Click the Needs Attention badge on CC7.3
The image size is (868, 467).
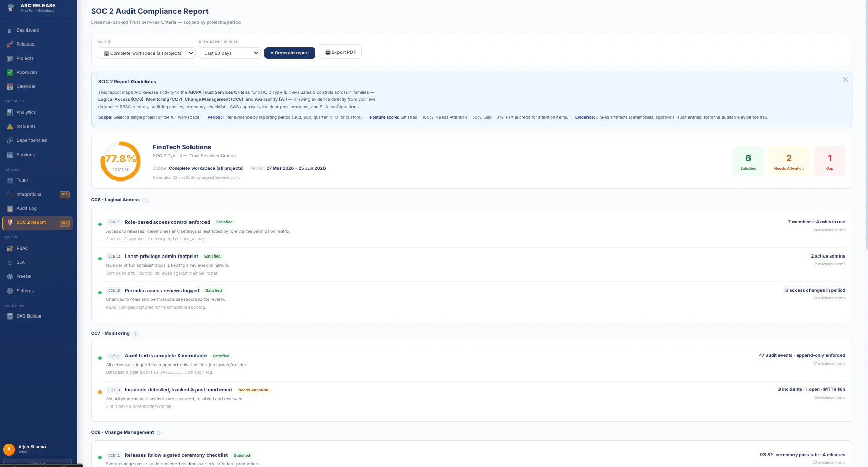click(x=253, y=390)
